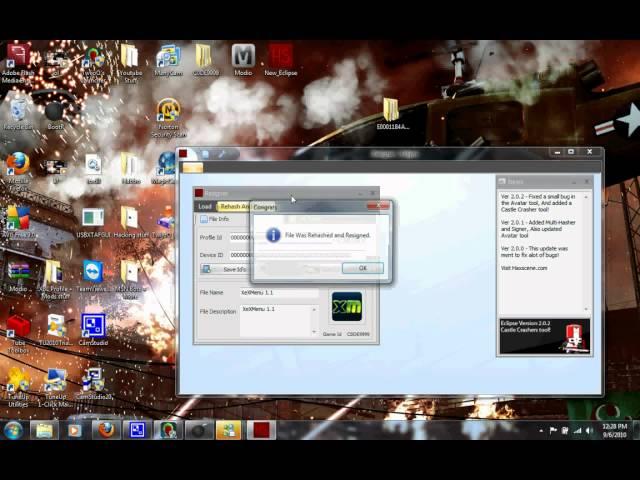Open the New_Eclipse desktop icon
This screenshot has width=640, height=480.
tap(281, 60)
